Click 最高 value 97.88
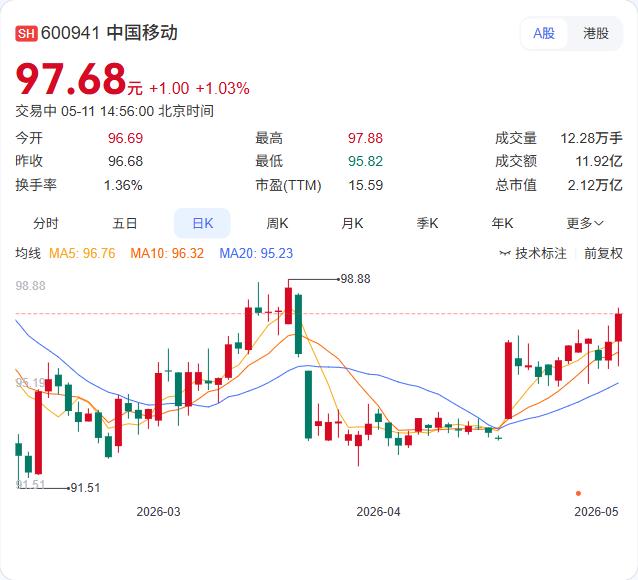Viewport: 638px width, 580px height. point(365,138)
